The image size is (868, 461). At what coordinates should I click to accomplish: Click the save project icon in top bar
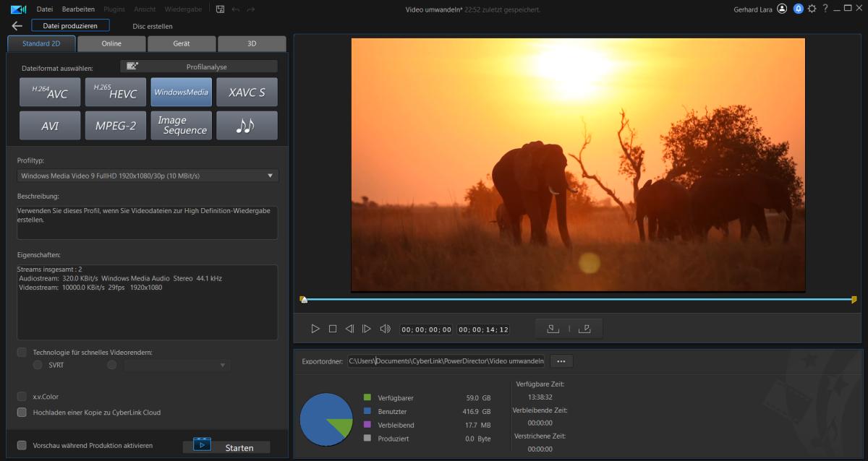click(220, 9)
